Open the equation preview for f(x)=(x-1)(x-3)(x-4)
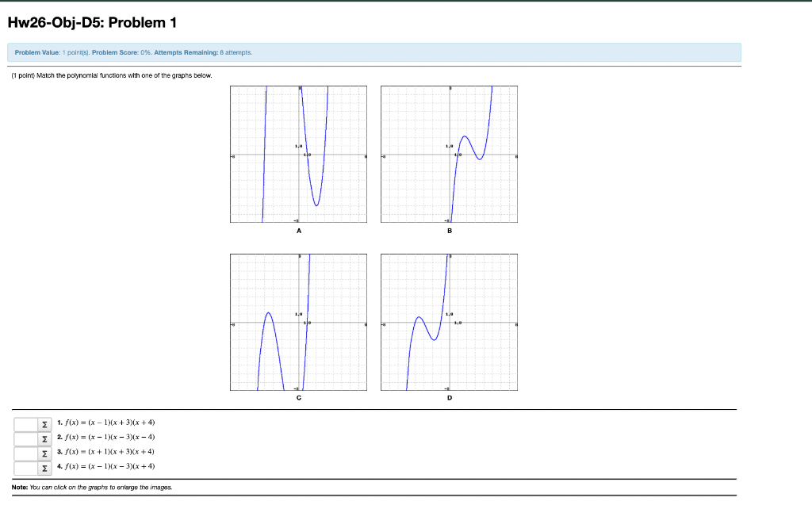The height and width of the screenshot is (505, 812). [x=44, y=437]
